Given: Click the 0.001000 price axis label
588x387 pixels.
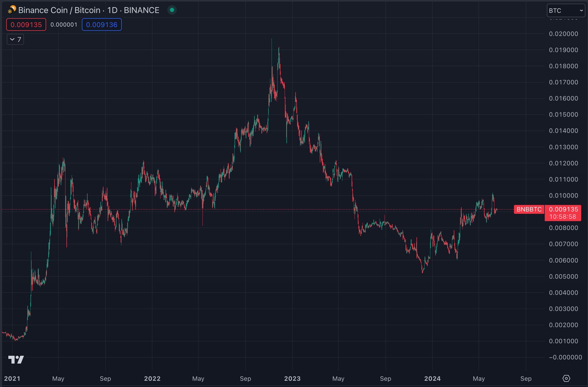Looking at the screenshot, I should pyautogui.click(x=563, y=341).
